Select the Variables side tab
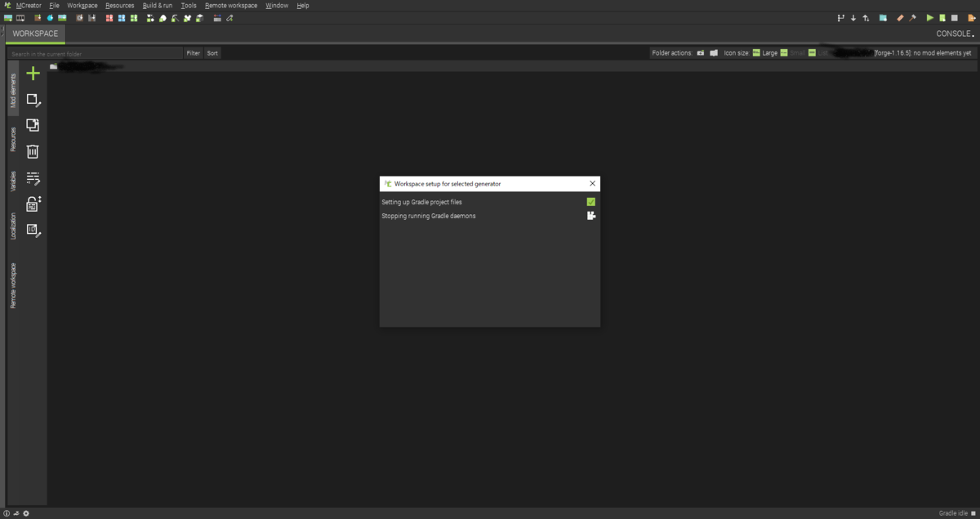This screenshot has width=980, height=519. click(13, 181)
